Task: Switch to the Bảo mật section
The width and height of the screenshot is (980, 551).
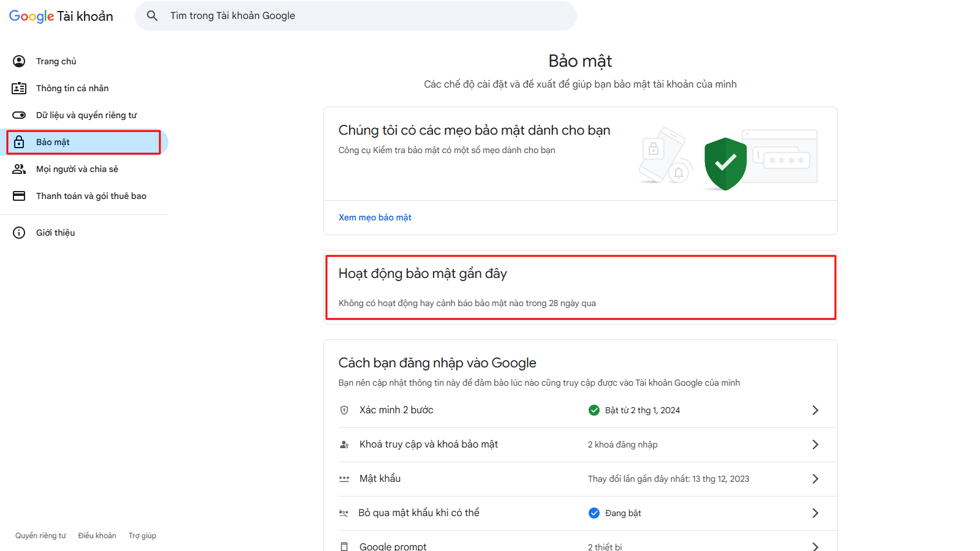Action: click(x=55, y=141)
